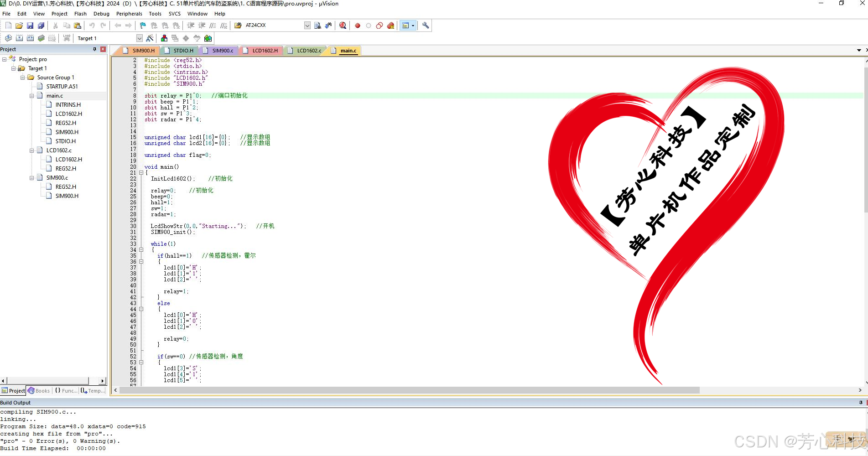Open the Pack Installer icon

click(x=208, y=38)
